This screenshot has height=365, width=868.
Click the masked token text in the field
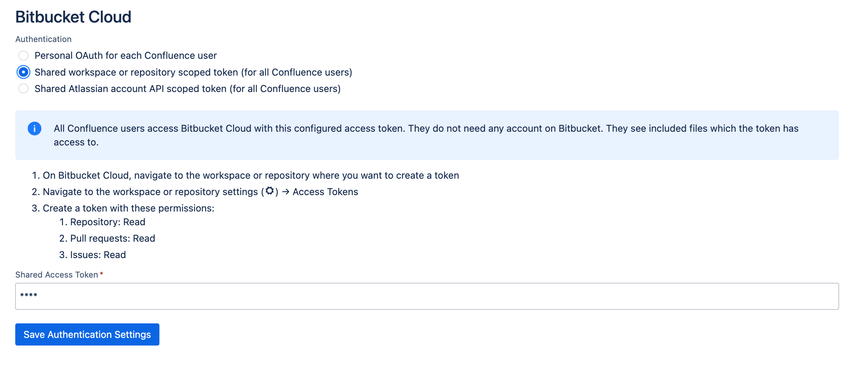coord(29,295)
